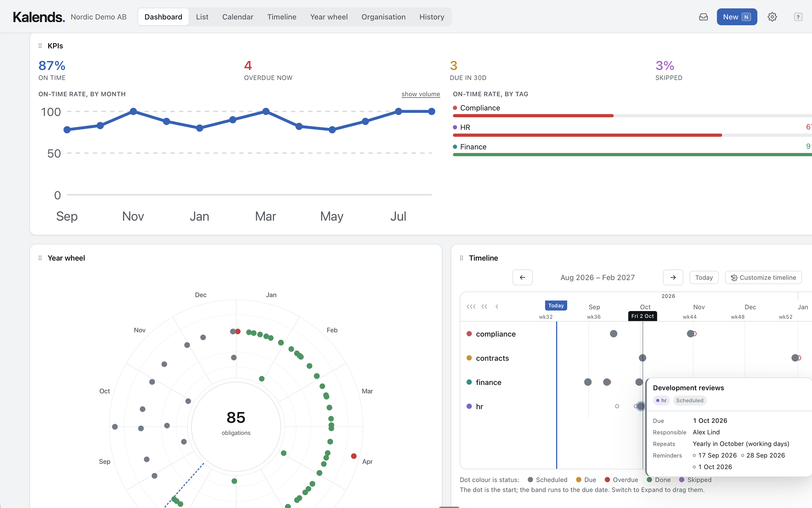Select the red dot at top of year wheel

pos(238,332)
